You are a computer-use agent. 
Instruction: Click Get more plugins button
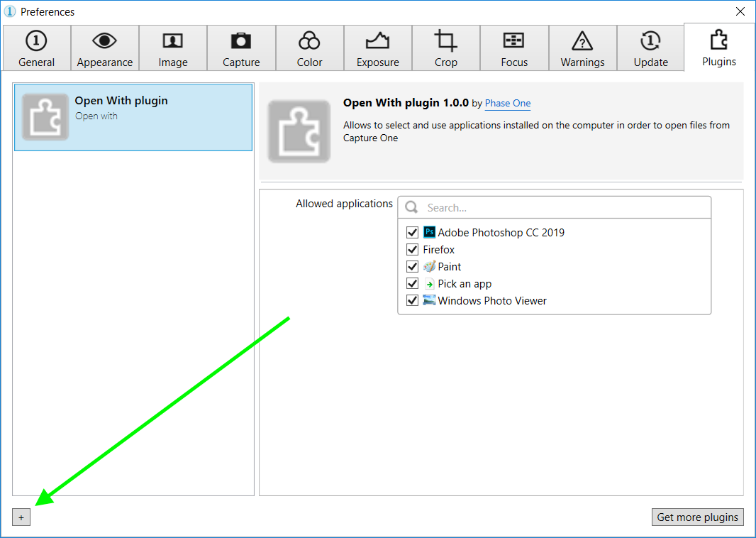[x=697, y=517]
